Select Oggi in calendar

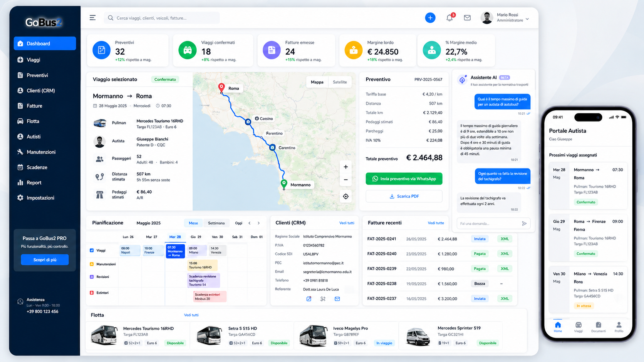click(x=239, y=223)
